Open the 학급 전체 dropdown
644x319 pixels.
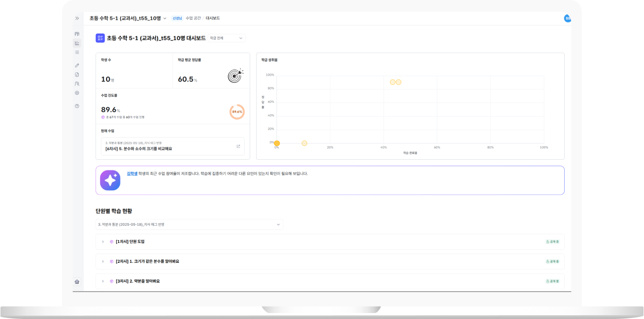coord(226,38)
